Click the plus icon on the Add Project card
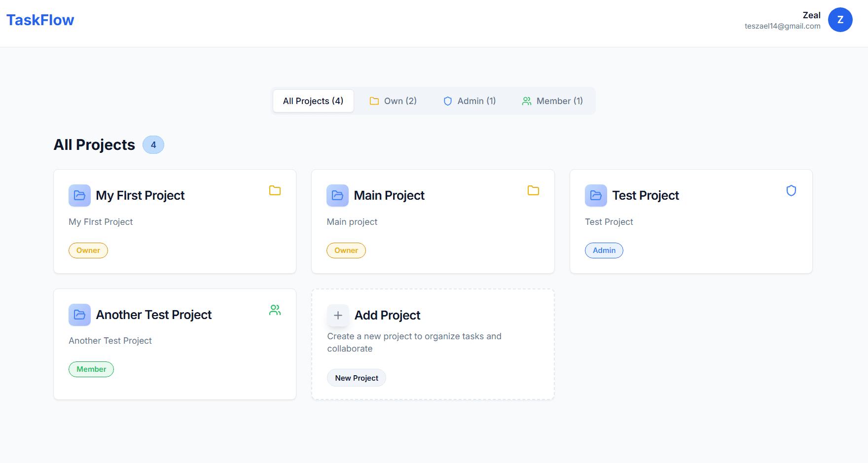868x463 pixels. [x=338, y=315]
